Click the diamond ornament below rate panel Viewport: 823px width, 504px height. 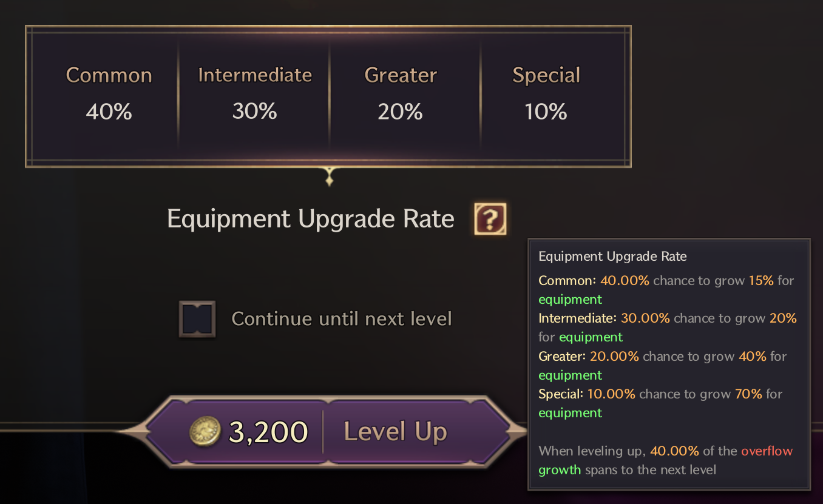click(x=329, y=178)
